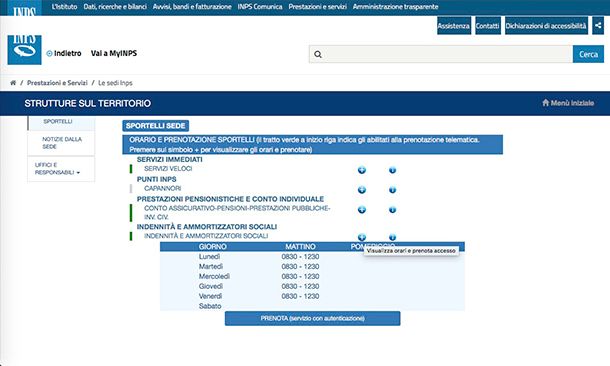Collapse hours for Indennità e Ammortizzatori Sociali
The image size is (610, 366).
tap(362, 237)
